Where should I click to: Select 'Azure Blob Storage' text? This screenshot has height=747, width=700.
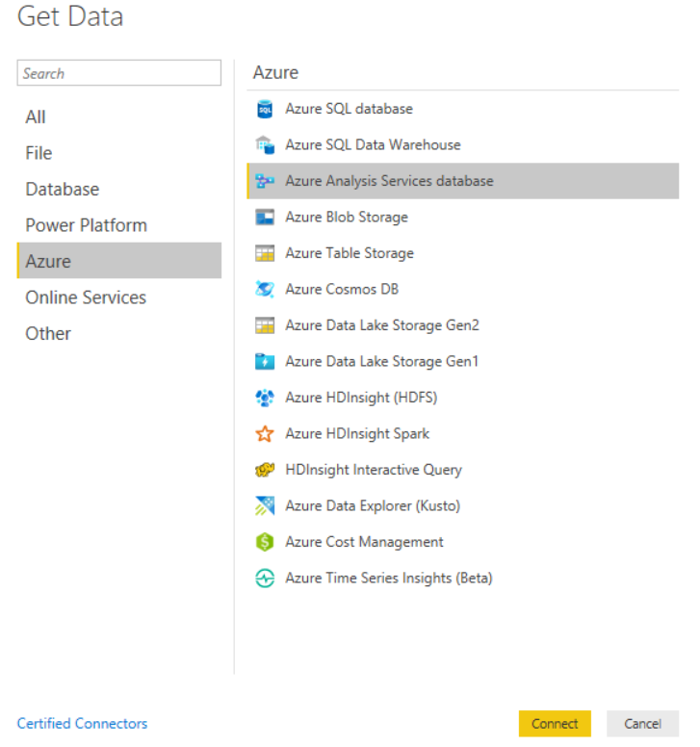tap(347, 218)
